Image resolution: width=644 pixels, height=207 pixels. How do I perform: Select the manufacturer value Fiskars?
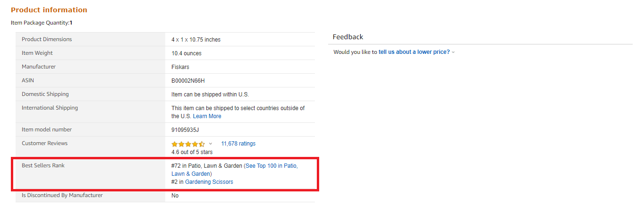coord(180,67)
